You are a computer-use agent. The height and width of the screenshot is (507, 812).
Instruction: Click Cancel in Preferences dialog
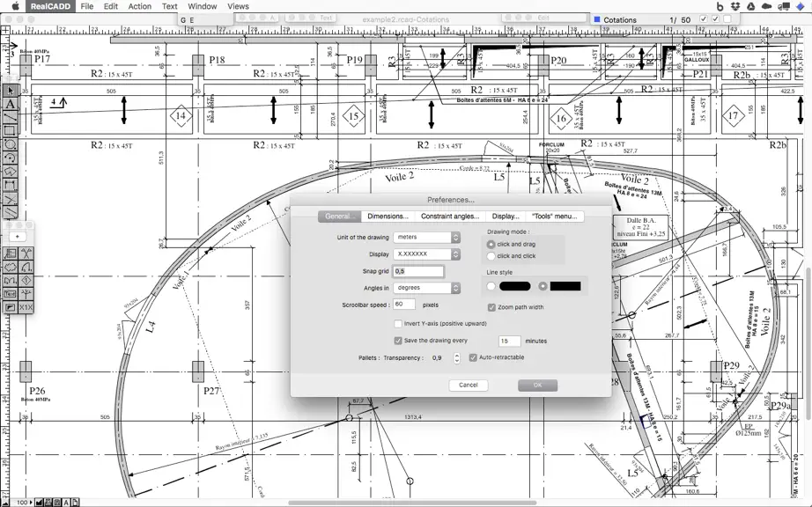point(469,385)
